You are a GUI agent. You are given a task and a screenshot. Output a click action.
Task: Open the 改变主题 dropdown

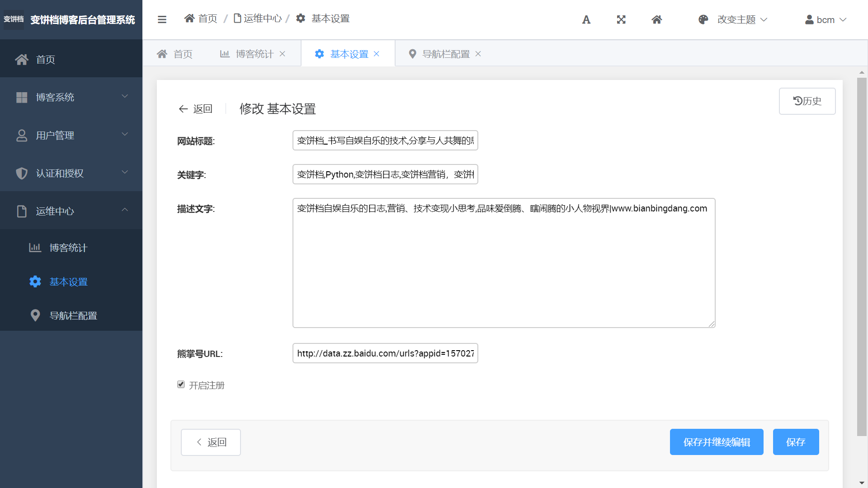(742, 19)
